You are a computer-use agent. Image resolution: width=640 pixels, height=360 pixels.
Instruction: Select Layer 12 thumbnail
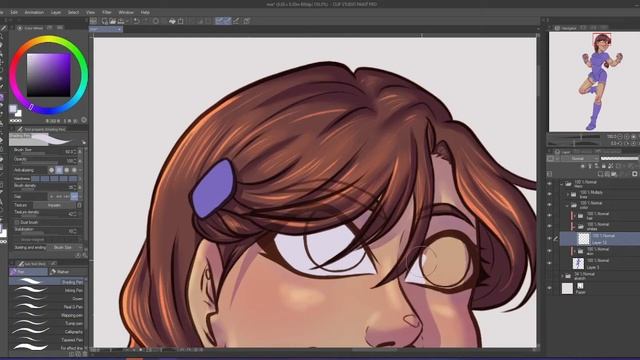(584, 239)
